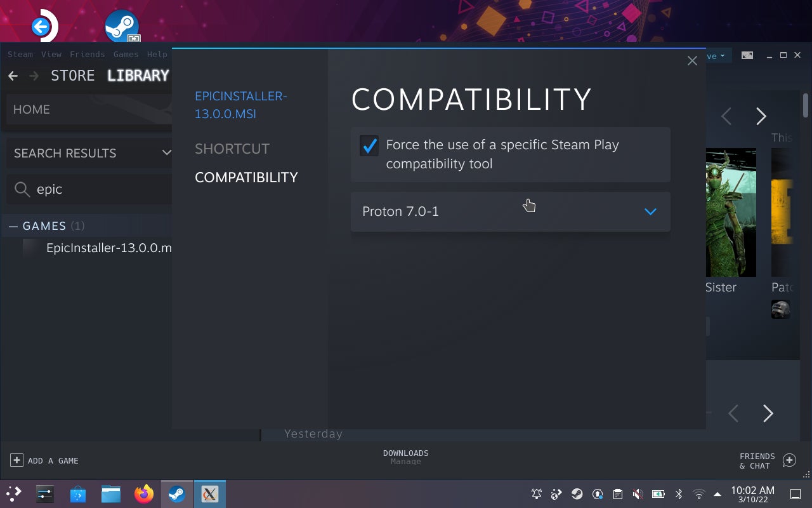The image size is (812, 508).
Task: Switch to the SHORTCUT tab in properties
Action: tap(232, 149)
